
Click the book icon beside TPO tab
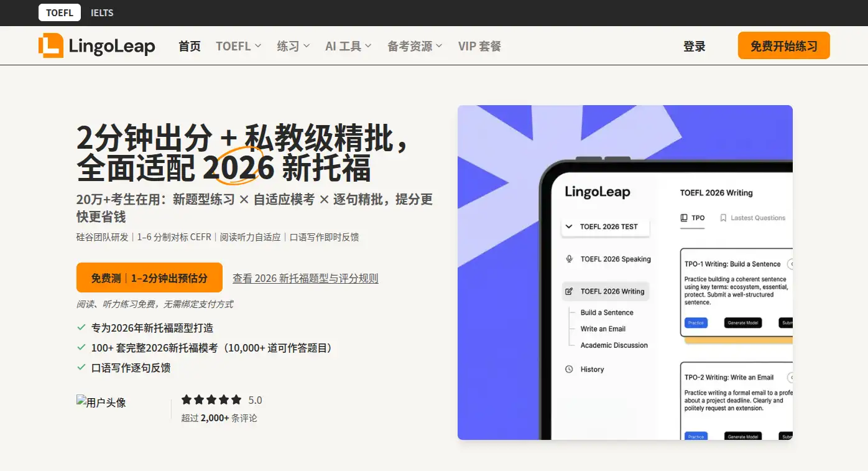click(x=684, y=218)
